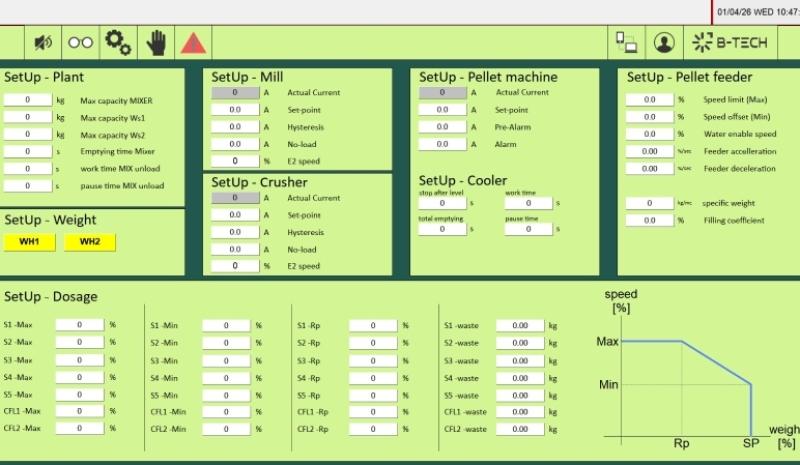Edit Emptying time Mixer field
This screenshot has height=465, width=800.
click(28, 152)
